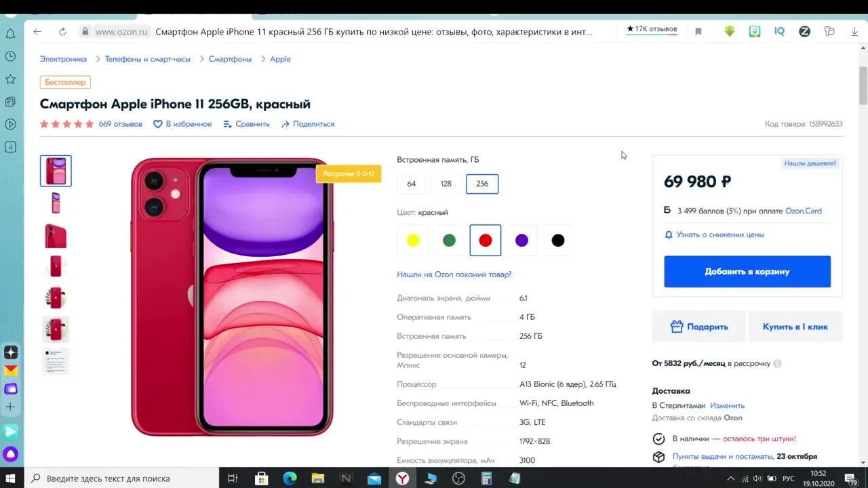
Task: Open the Ozon.Card link
Action: point(804,211)
